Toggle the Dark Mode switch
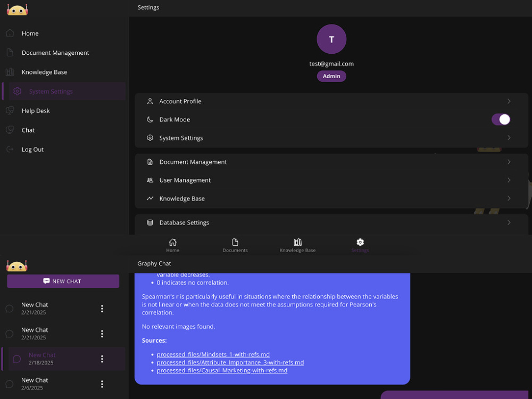Viewport: 532px width, 399px height. (x=501, y=119)
